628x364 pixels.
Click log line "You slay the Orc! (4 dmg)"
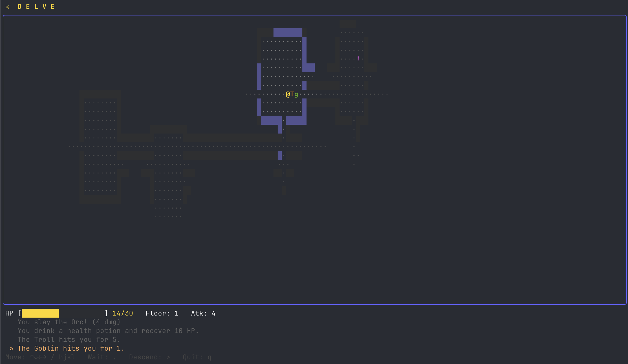tap(69, 322)
